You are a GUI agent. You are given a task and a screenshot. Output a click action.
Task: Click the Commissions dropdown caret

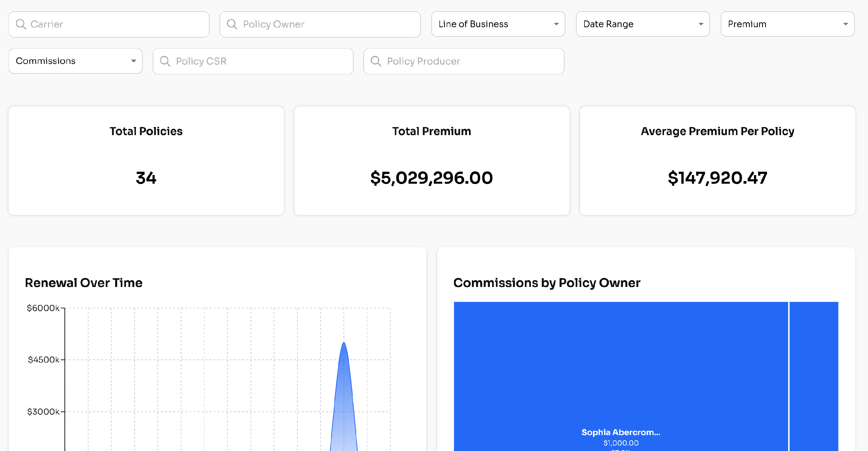pyautogui.click(x=133, y=61)
